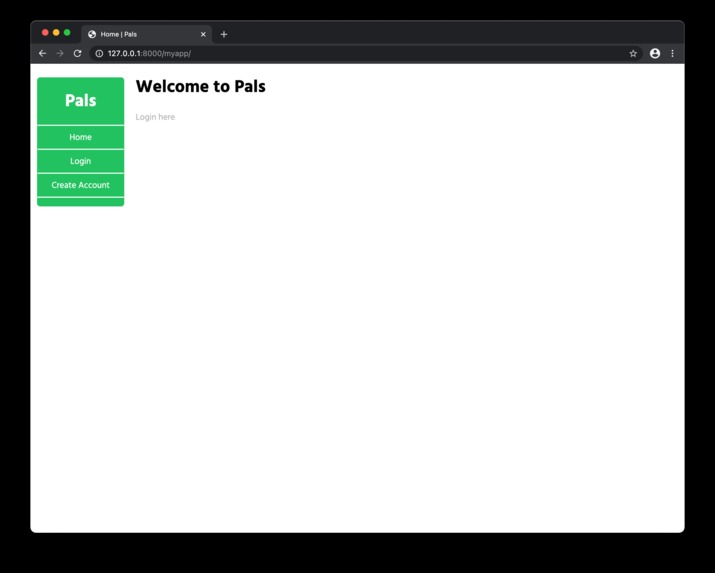Image resolution: width=715 pixels, height=573 pixels.
Task: Open the Chrome three-dot menu
Action: point(672,53)
